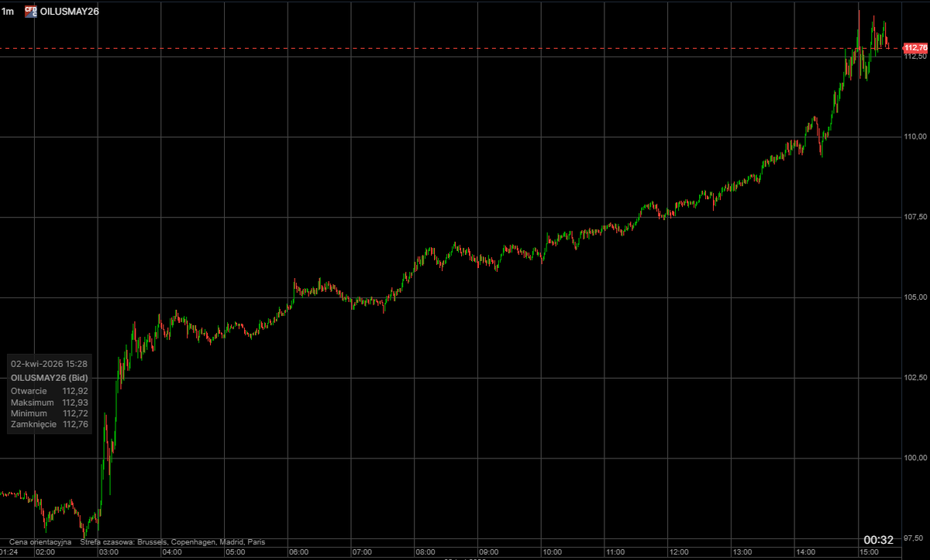
Task: Click the CFD instrument icon
Action: coord(31,11)
